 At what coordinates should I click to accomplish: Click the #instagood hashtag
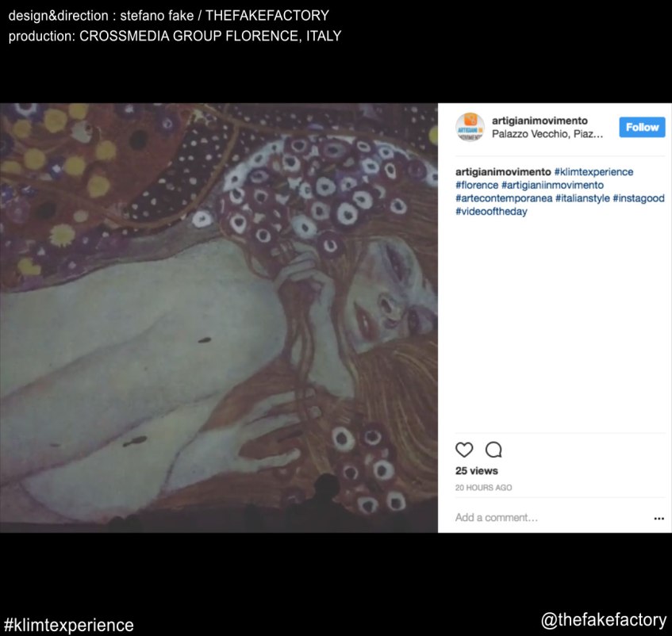639,199
